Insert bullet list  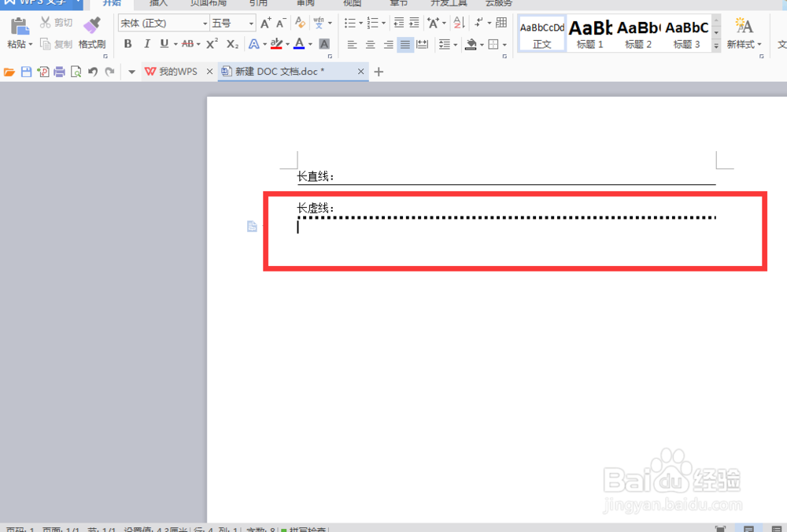pyautogui.click(x=350, y=23)
